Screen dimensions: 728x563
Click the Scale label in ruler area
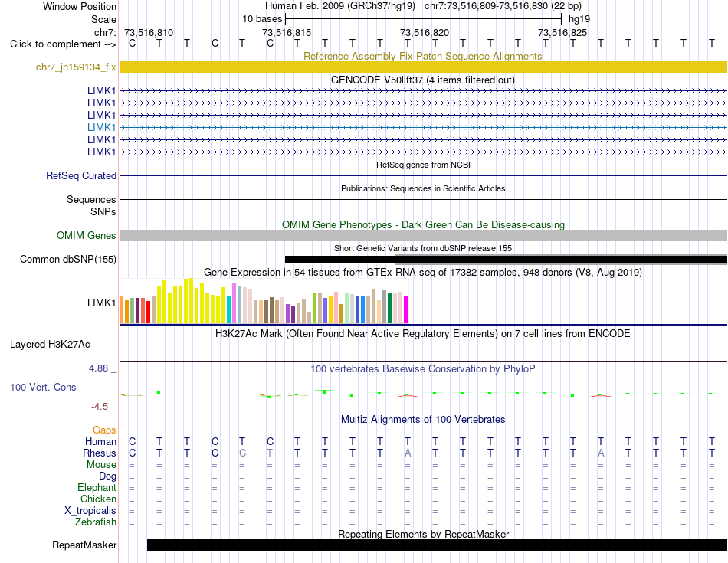(x=103, y=19)
